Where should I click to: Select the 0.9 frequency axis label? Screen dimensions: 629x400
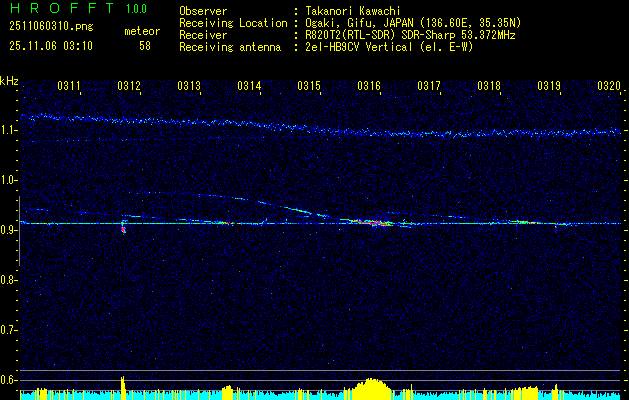point(9,229)
